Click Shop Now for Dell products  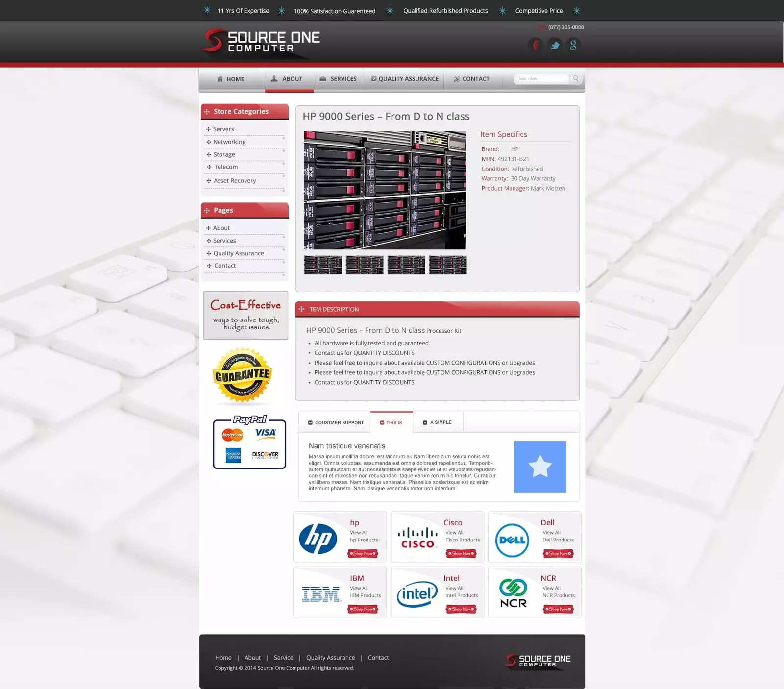558,554
